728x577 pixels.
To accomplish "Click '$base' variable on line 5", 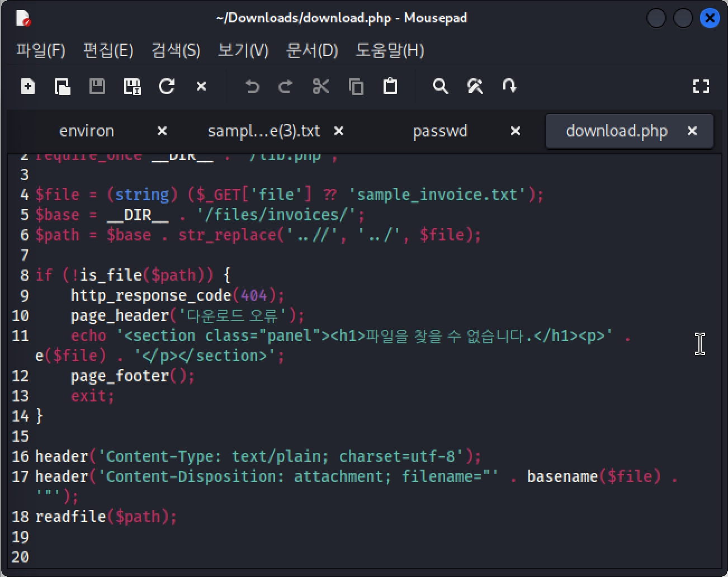I will point(58,215).
